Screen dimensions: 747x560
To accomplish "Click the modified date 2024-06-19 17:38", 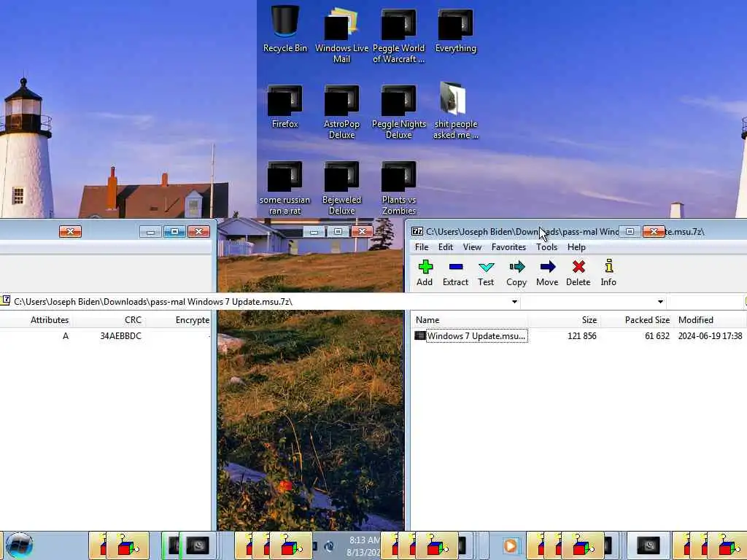I will 710,335.
